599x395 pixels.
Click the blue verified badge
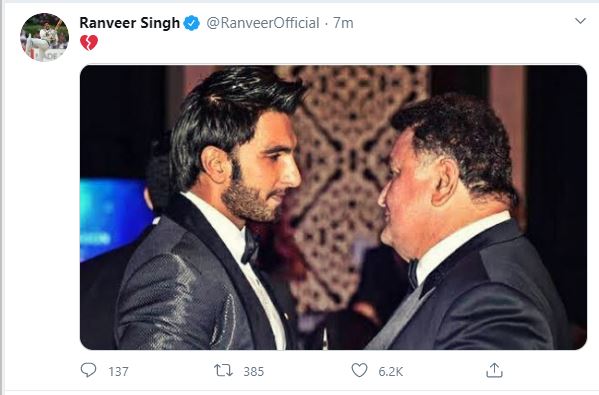coord(191,23)
